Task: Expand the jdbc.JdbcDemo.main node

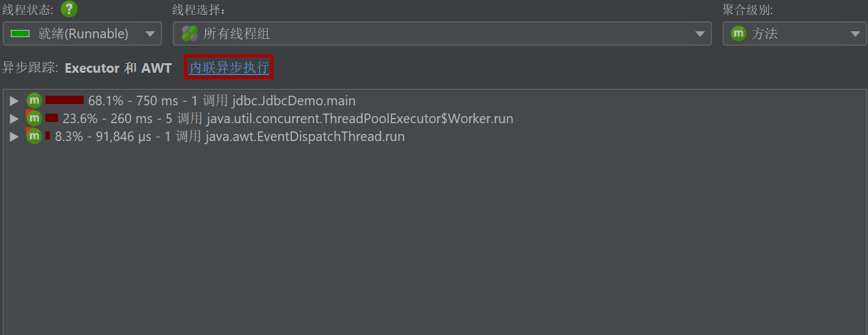Action: [x=14, y=101]
